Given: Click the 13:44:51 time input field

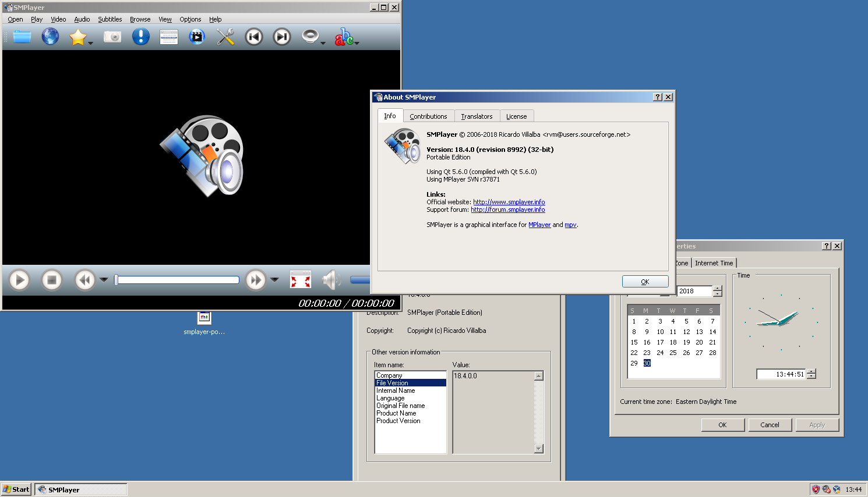Looking at the screenshot, I should coord(781,374).
